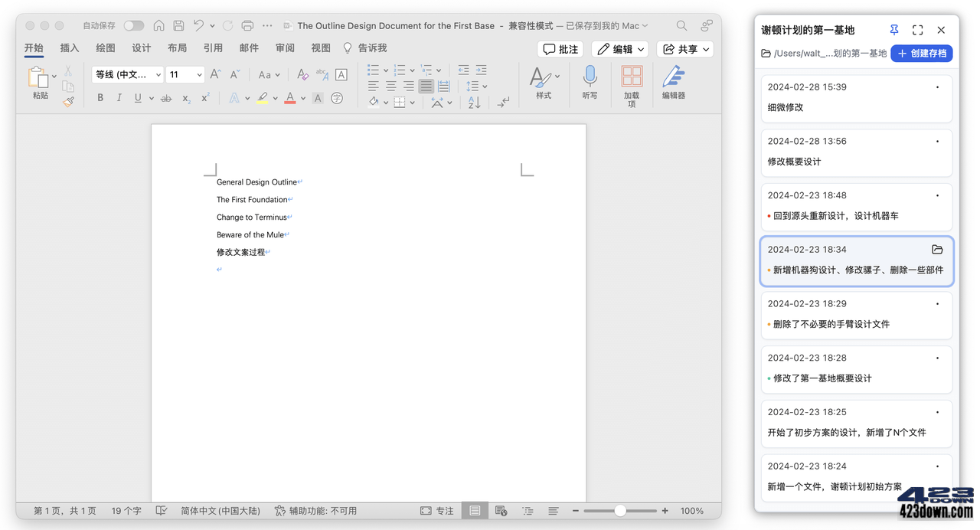Toggle bold formatting
The image size is (980, 530).
coord(100,98)
